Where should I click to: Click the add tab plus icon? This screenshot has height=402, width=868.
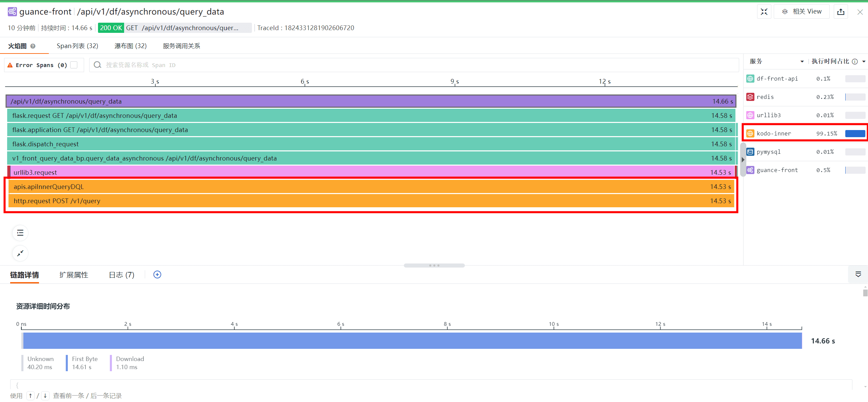click(x=157, y=275)
